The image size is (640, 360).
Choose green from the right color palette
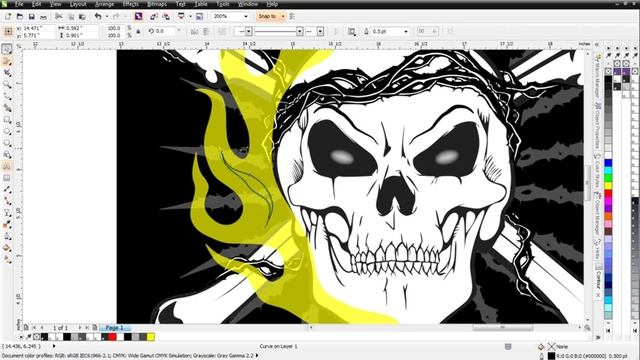point(608,178)
